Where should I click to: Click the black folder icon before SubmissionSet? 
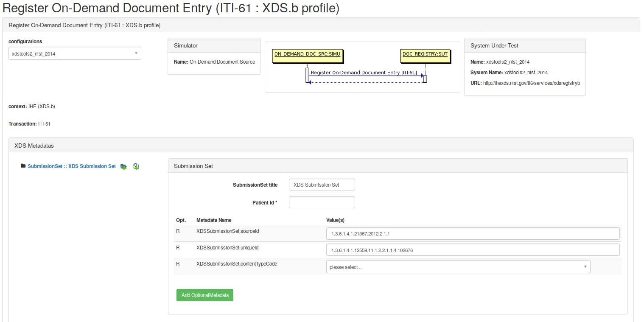[23, 166]
